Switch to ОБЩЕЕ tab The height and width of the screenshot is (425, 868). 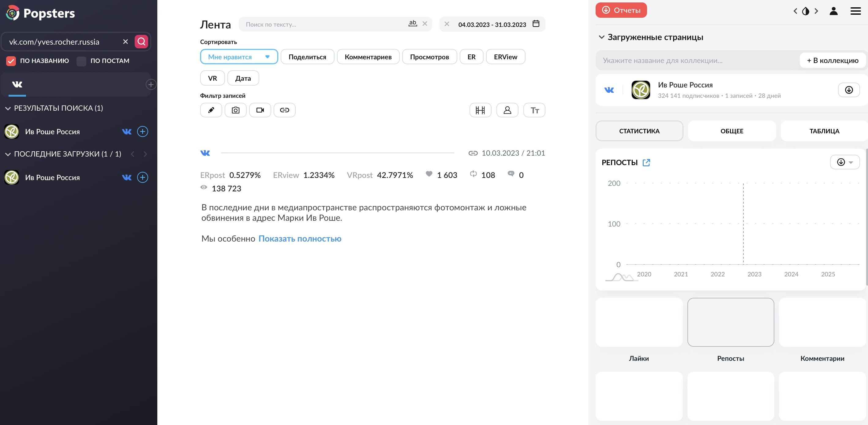732,131
